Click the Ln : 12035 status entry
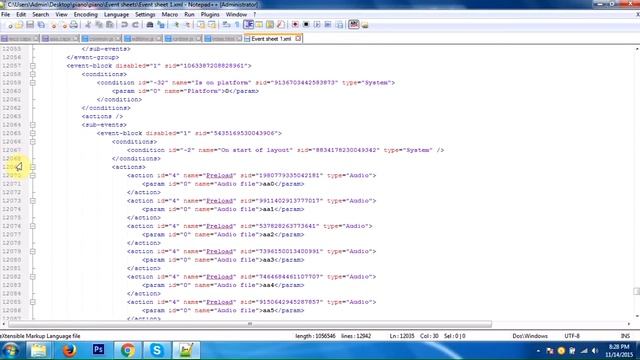Screen dimensions: 640x360 coord(402,336)
